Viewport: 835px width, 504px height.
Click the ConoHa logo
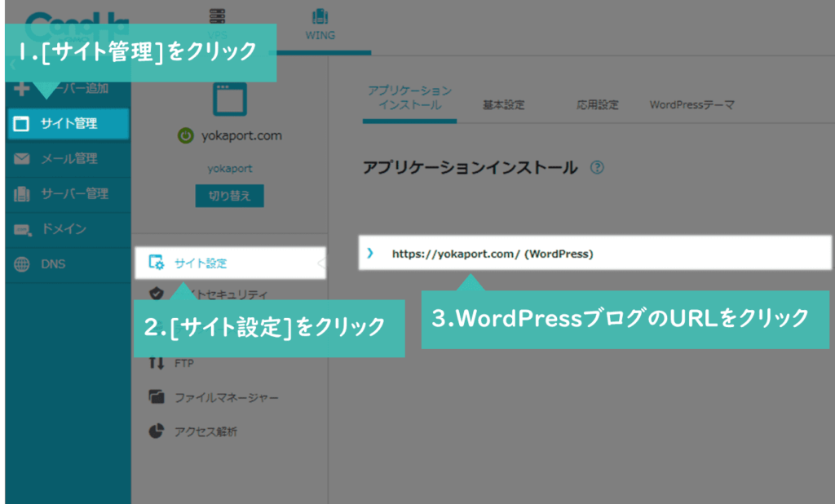click(77, 25)
